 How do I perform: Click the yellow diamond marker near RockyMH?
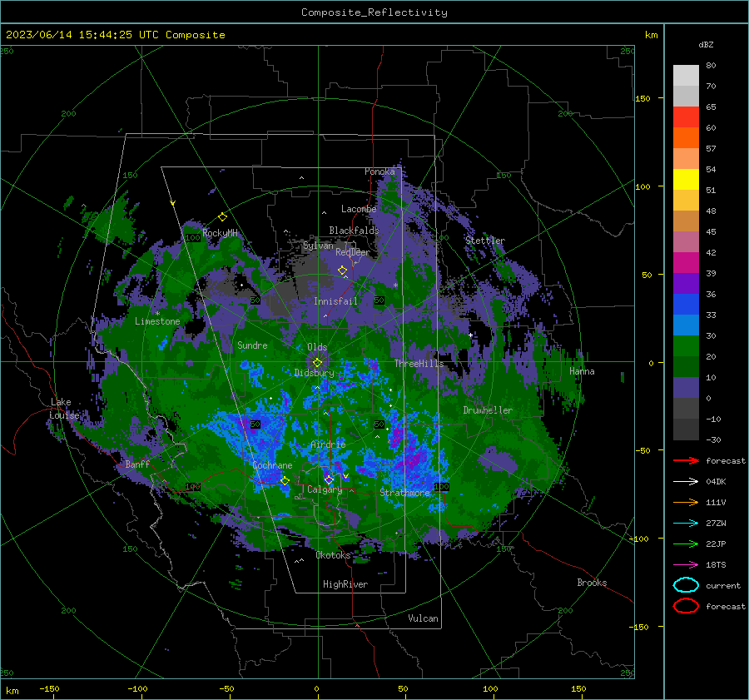tap(222, 217)
